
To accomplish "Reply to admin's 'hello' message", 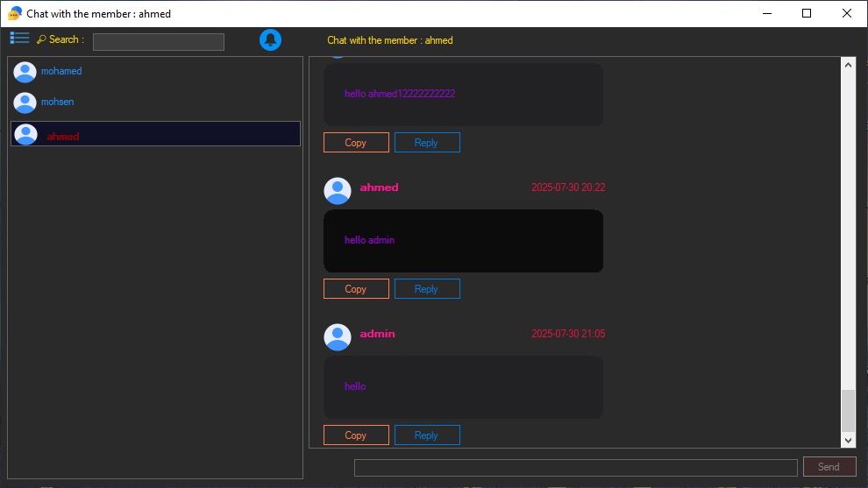I will [427, 435].
